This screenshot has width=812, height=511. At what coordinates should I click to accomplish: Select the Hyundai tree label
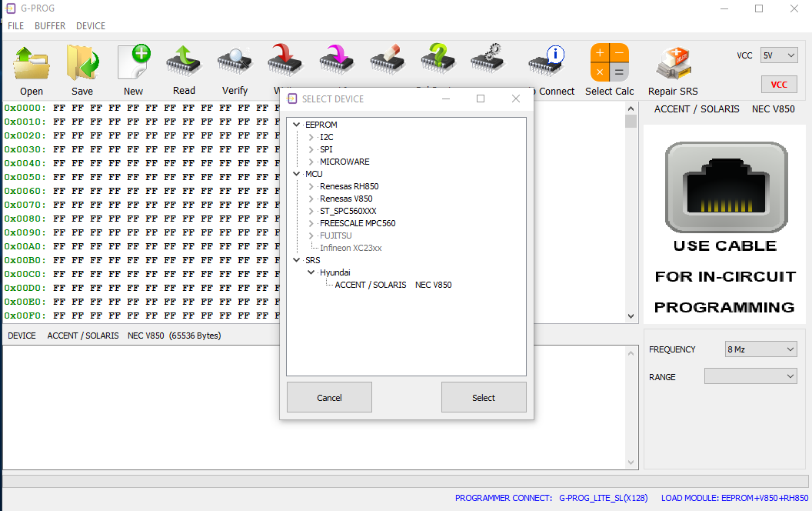coord(335,272)
